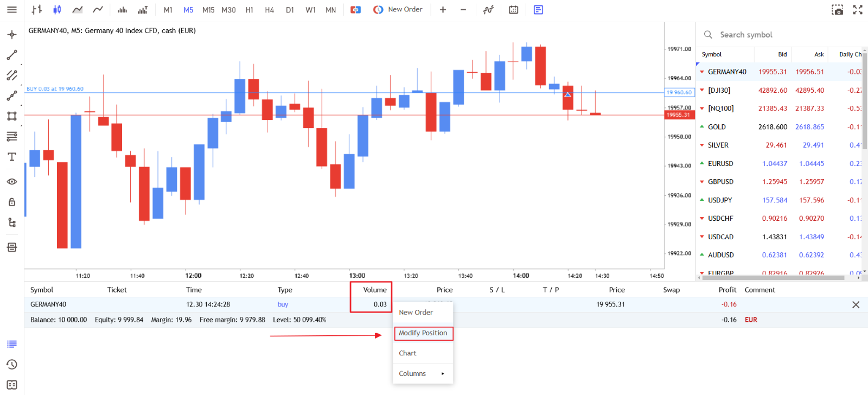Screen dimensions: 868x395
Task: Click the delete objects icon in sidebar
Action: (x=12, y=247)
